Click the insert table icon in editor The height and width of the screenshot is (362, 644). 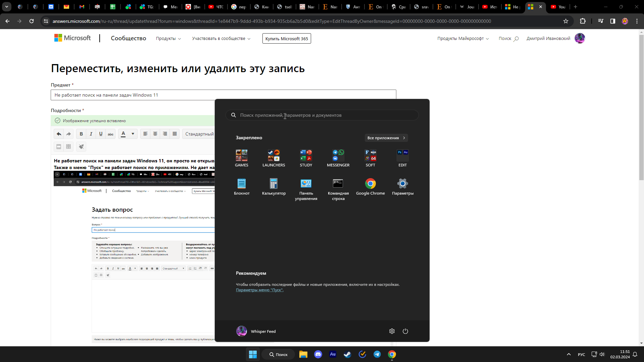pos(68,147)
